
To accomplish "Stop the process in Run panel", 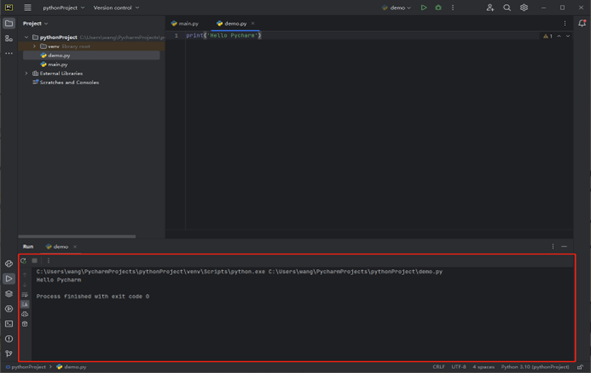I will 35,260.
